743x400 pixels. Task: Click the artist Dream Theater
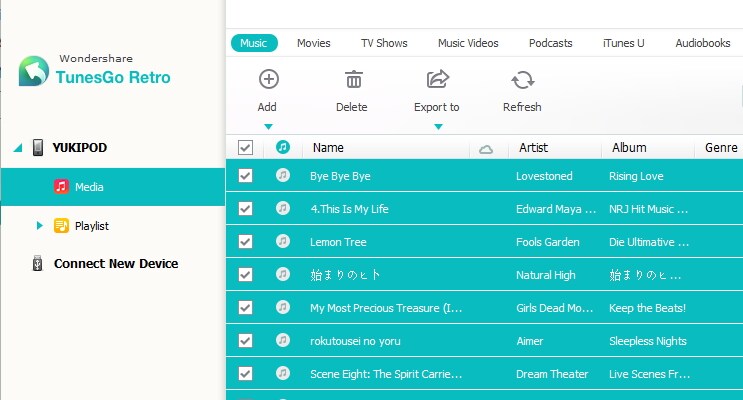point(552,374)
